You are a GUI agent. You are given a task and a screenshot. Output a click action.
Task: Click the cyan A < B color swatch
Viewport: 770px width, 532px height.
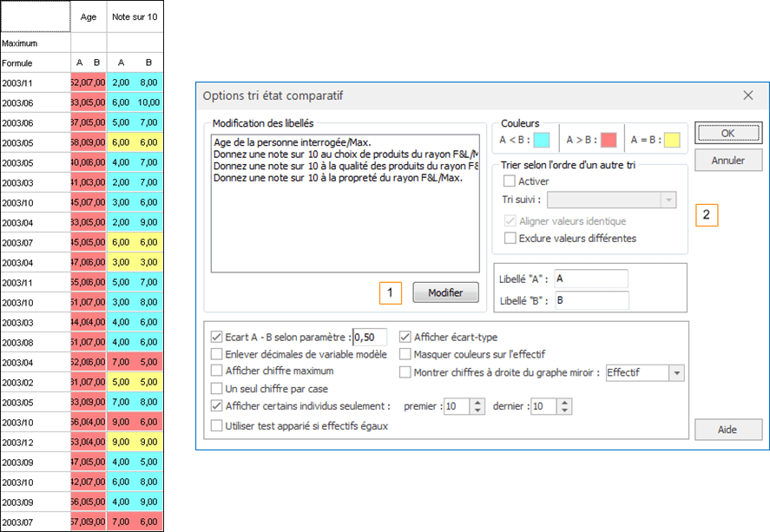tap(541, 139)
